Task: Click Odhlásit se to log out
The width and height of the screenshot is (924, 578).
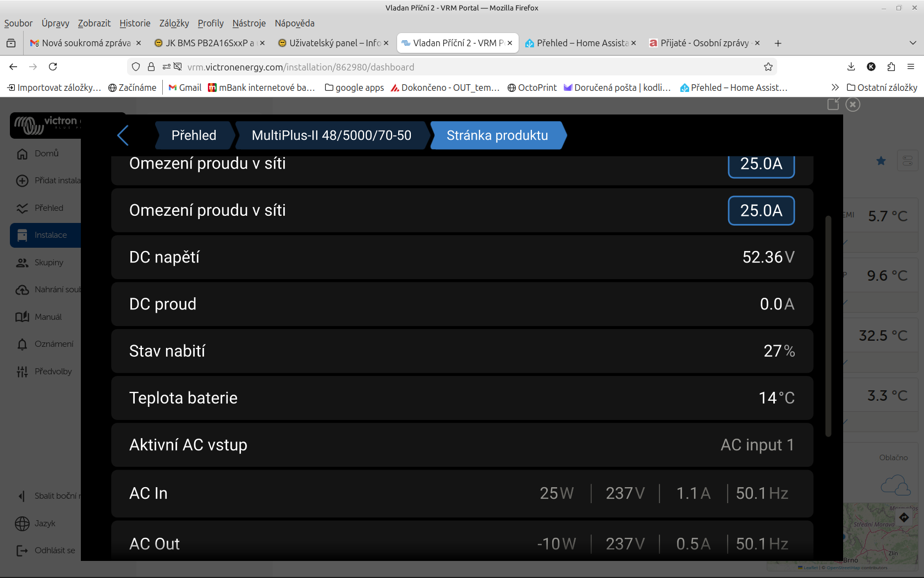Action: [x=45, y=550]
